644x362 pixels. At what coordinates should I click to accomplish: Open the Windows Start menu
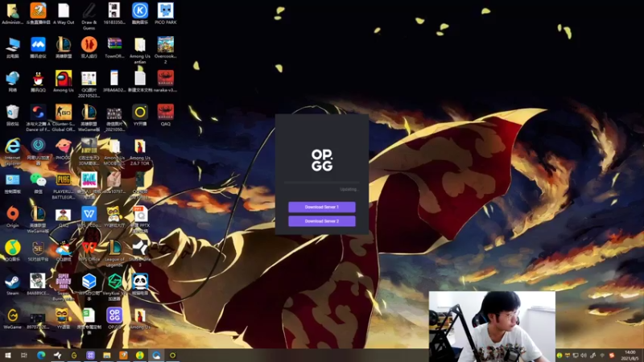[7, 355]
